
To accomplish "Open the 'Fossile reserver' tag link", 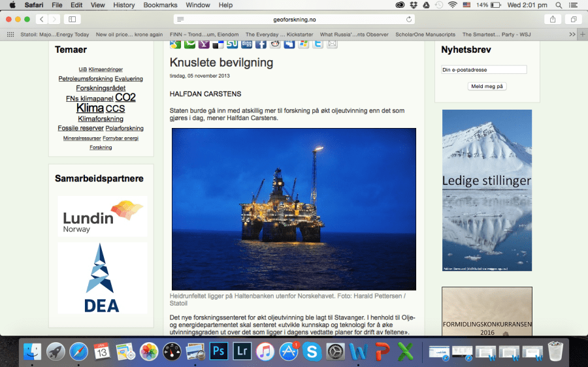I will [80, 128].
